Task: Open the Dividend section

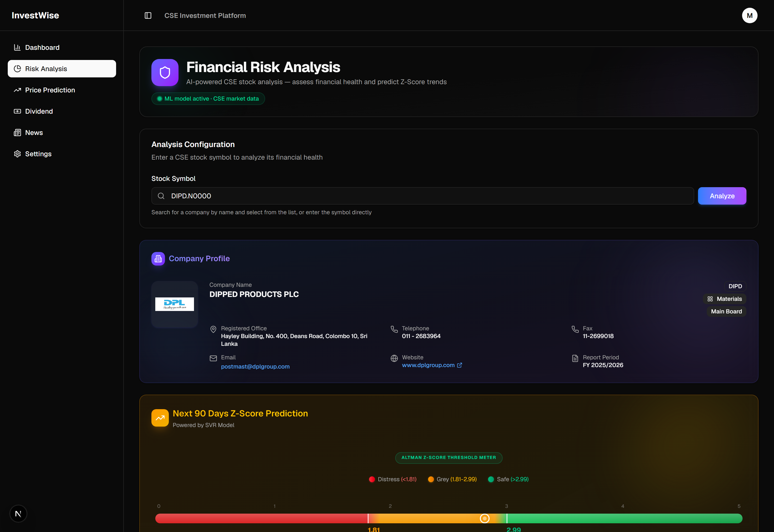Action: 62,111
